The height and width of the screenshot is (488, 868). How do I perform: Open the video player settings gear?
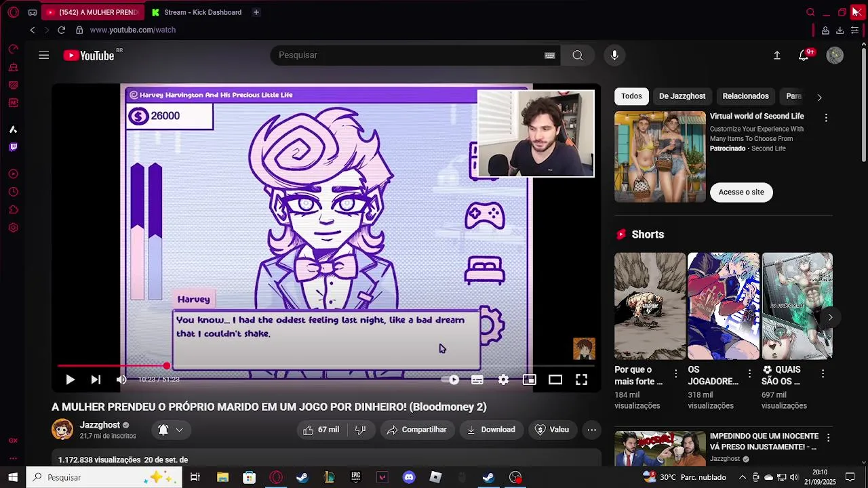click(503, 380)
